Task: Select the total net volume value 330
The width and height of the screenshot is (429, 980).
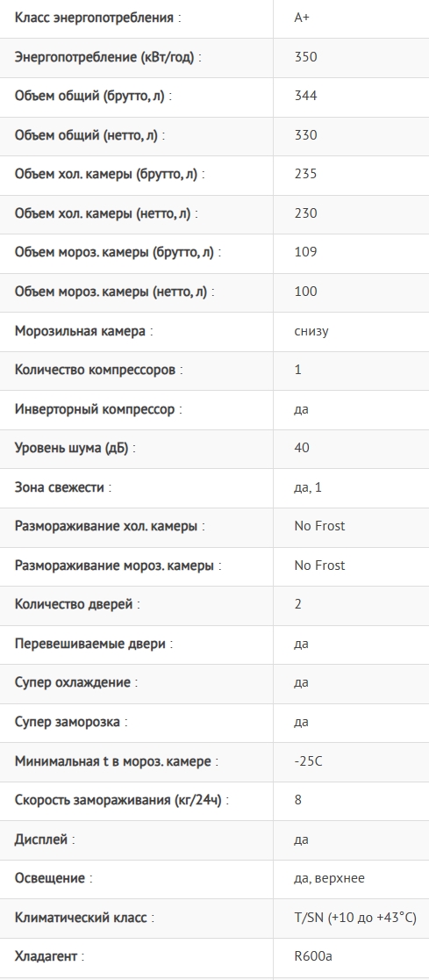Action: point(305,135)
